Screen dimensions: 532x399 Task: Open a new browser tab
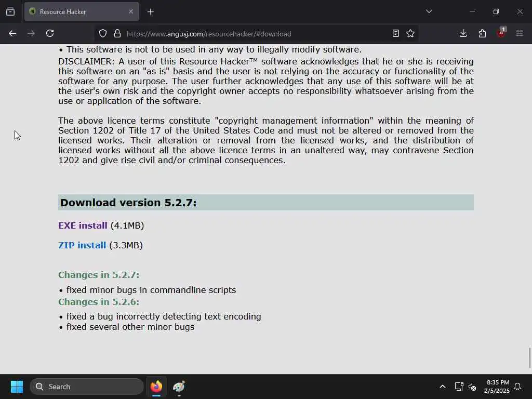[151, 12]
